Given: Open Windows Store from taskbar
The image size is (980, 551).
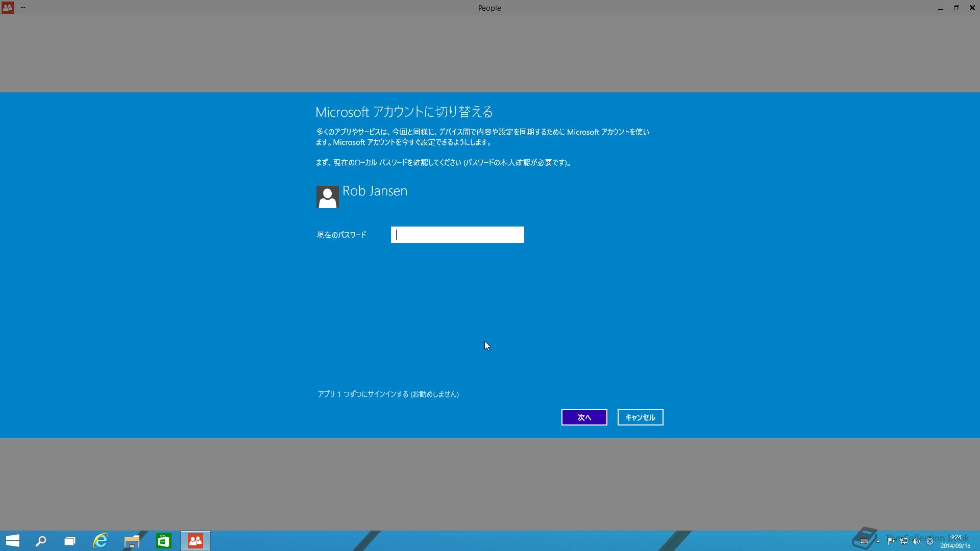Looking at the screenshot, I should (x=164, y=541).
